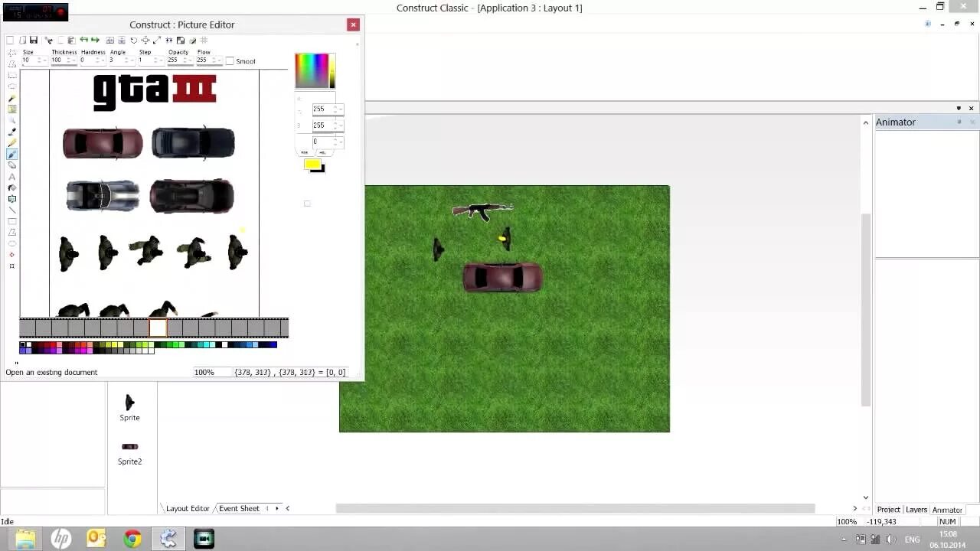Select the red hotspot point tool
This screenshot has width=980, height=551.
12,256
